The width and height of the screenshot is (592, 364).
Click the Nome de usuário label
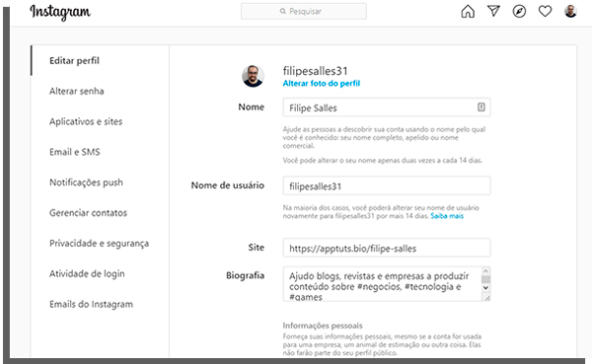228,185
